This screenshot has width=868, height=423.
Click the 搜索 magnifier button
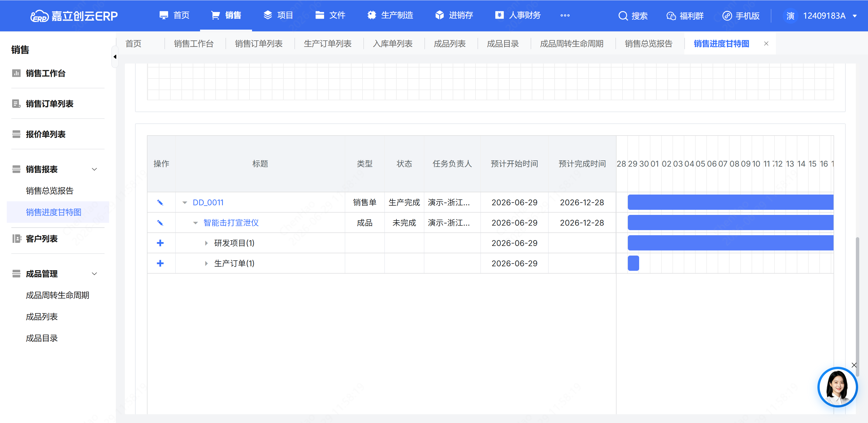(633, 16)
